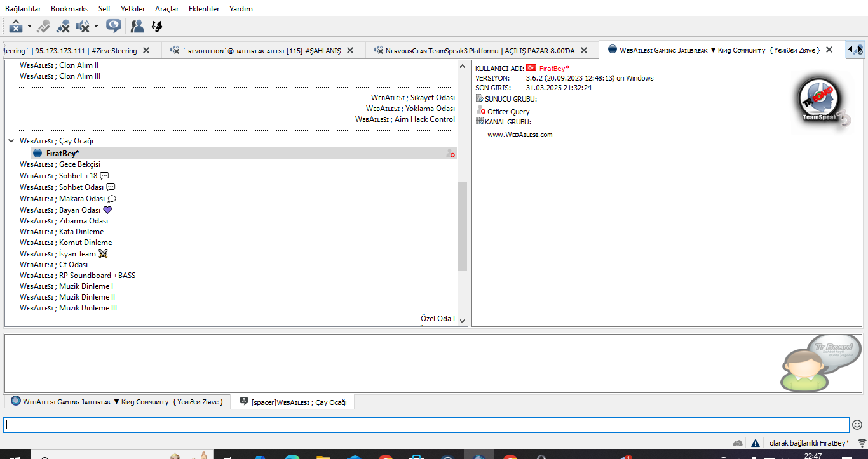Image resolution: width=868 pixels, height=459 pixels.
Task: Open the Bağlantılar menu
Action: (23, 9)
